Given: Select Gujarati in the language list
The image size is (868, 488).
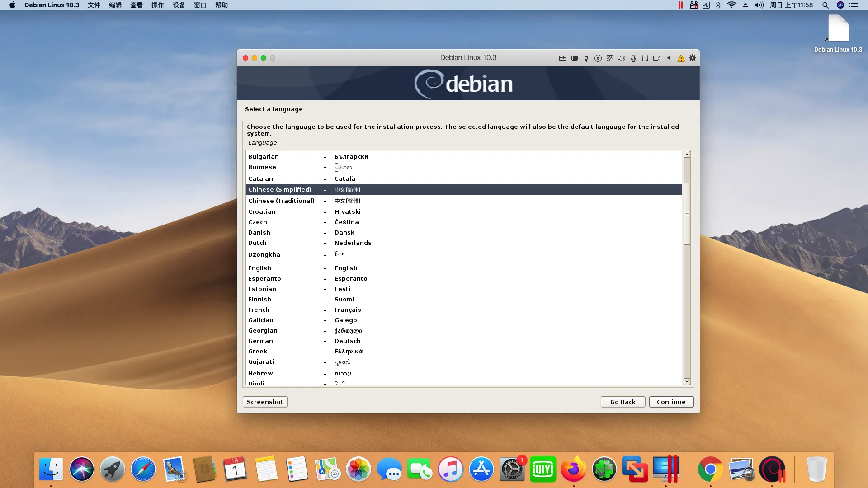Looking at the screenshot, I should [464, 361].
